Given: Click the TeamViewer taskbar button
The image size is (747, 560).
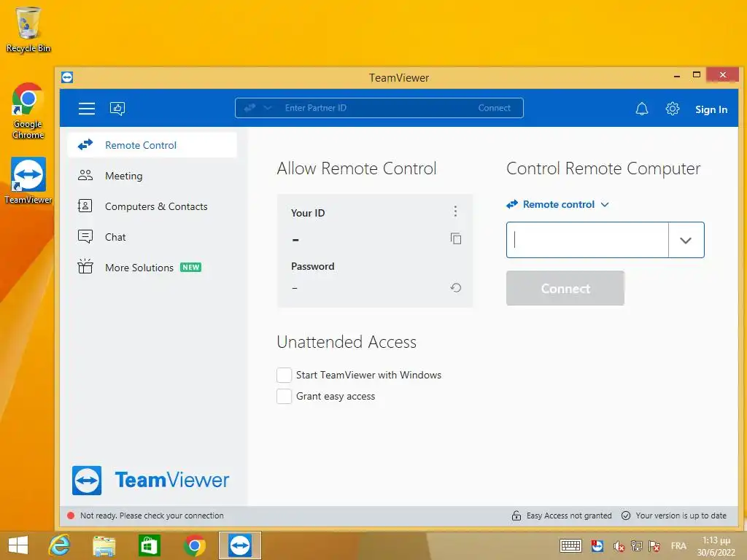Looking at the screenshot, I should pos(239,545).
